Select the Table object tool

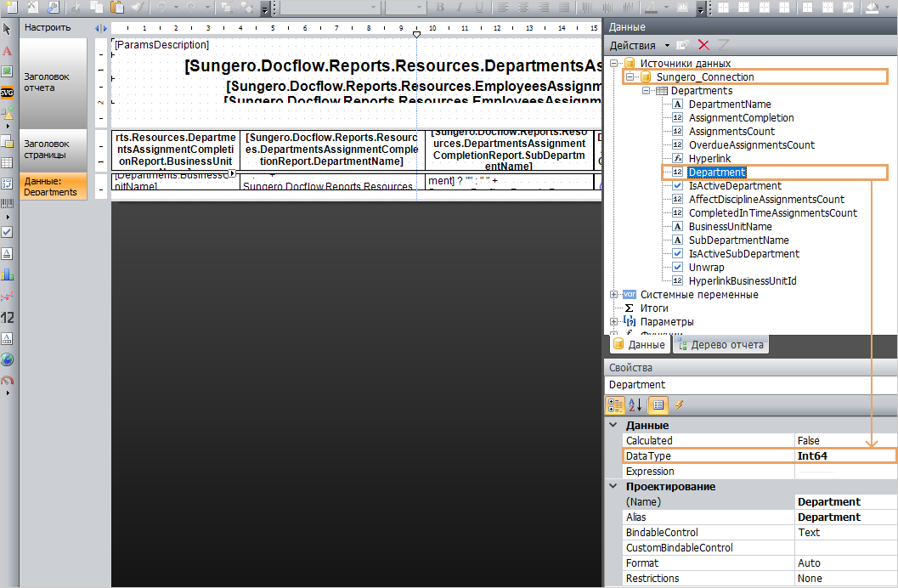coord(7,162)
